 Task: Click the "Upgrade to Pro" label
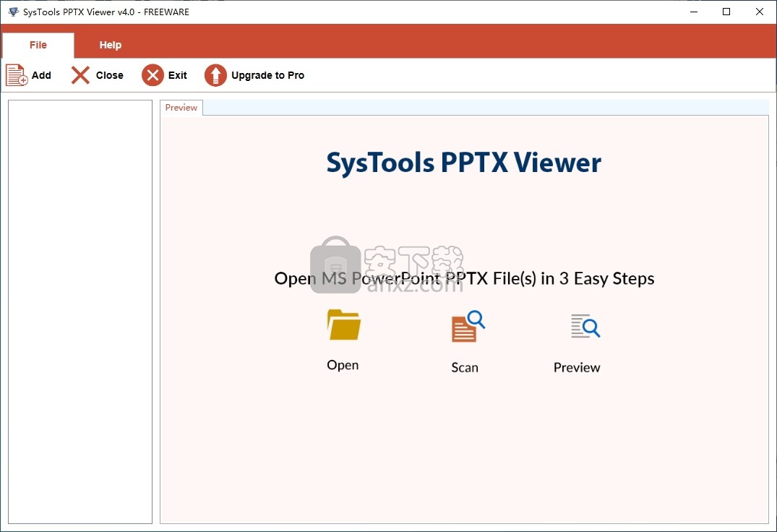click(267, 75)
